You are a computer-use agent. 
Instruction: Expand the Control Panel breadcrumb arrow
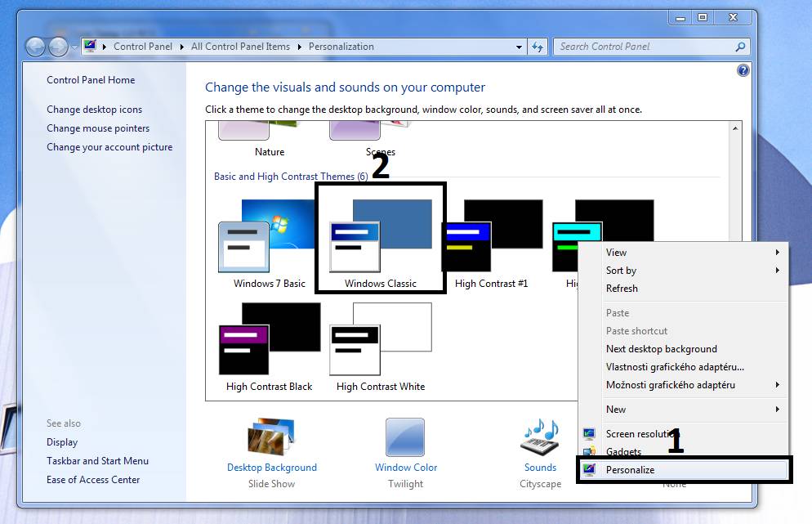point(182,47)
